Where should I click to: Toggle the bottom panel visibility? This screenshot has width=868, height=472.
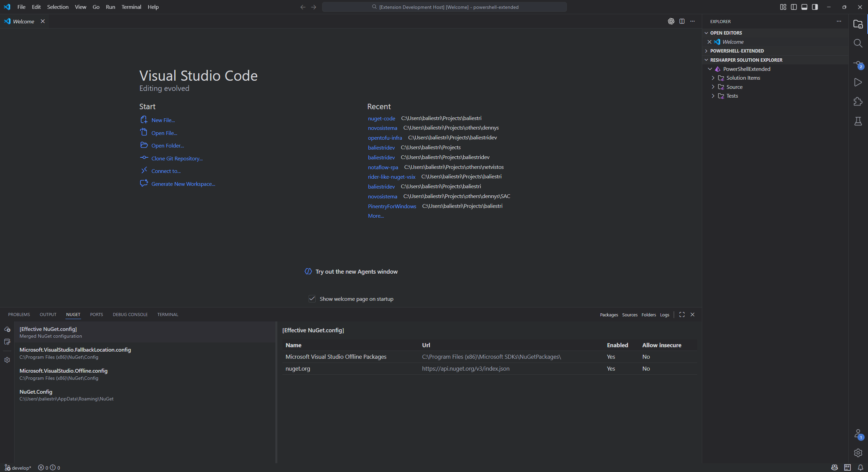click(x=804, y=7)
